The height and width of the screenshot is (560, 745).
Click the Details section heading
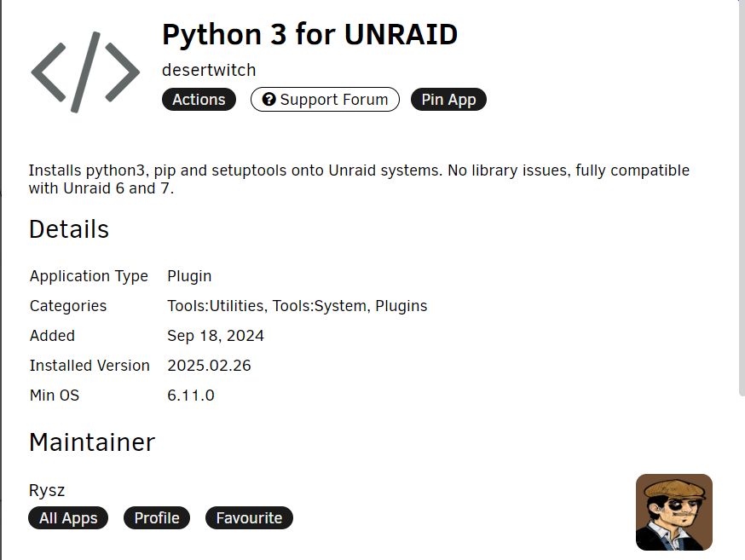click(x=69, y=229)
